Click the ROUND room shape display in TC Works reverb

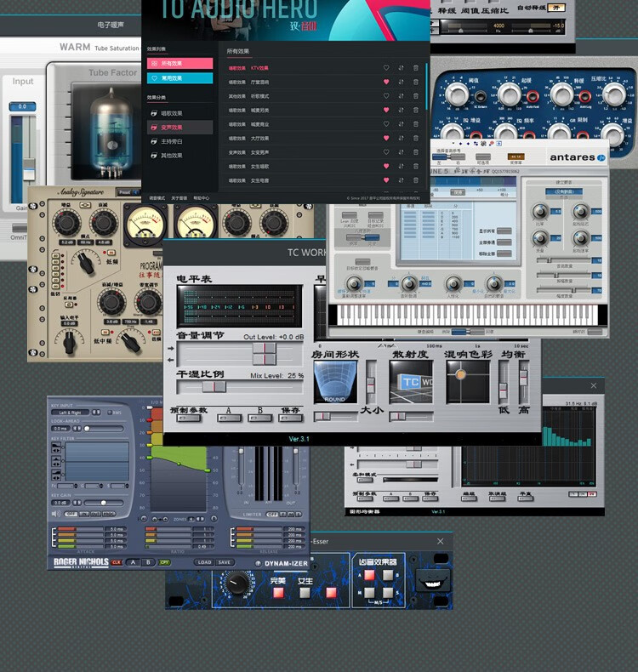335,382
